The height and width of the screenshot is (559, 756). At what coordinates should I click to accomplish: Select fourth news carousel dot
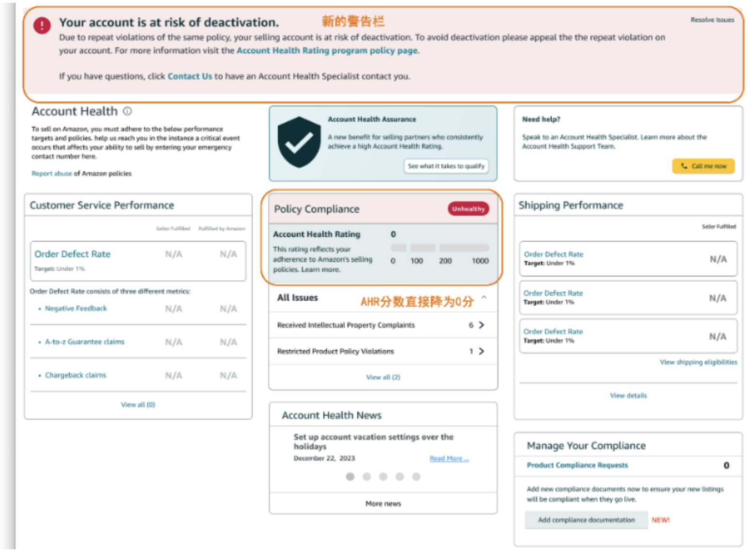click(400, 477)
